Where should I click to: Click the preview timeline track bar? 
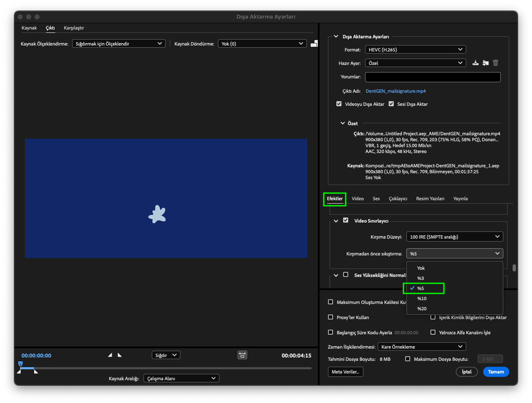coord(166,368)
